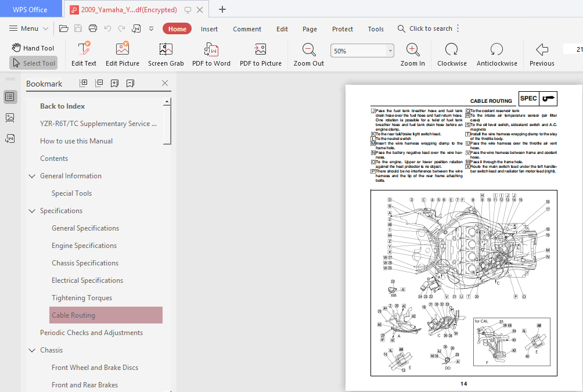Rotate page Clockwise
The height and width of the screenshot is (392, 583).
(452, 55)
